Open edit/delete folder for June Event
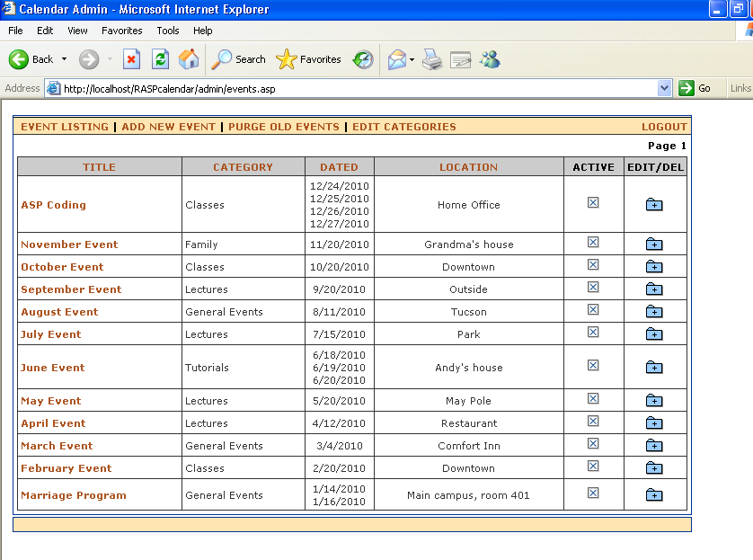The image size is (753, 560). (654, 367)
